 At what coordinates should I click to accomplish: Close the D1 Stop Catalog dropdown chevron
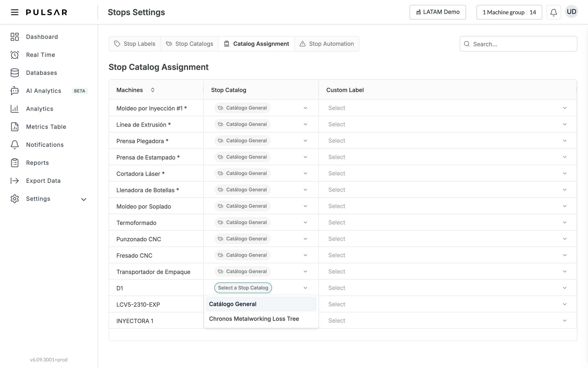coord(305,288)
